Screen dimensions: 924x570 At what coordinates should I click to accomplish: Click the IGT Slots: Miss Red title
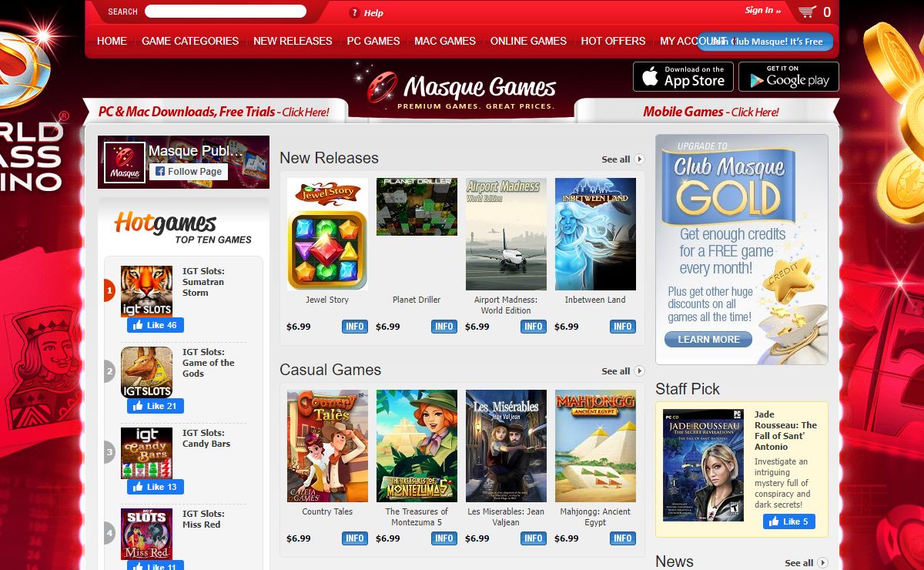204,519
